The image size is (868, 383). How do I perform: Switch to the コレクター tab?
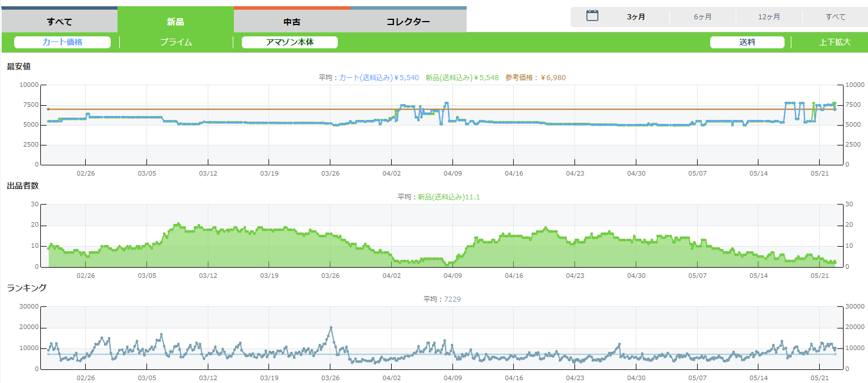coord(408,22)
